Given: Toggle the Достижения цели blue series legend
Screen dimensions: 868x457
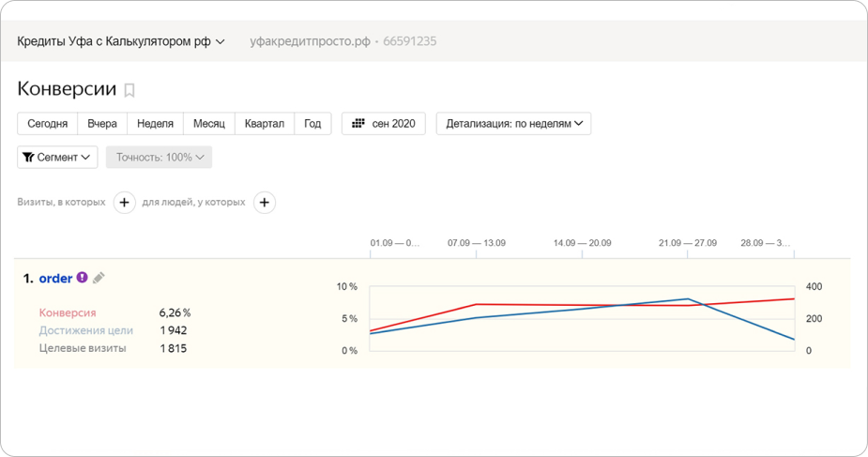Looking at the screenshot, I should click(x=86, y=330).
